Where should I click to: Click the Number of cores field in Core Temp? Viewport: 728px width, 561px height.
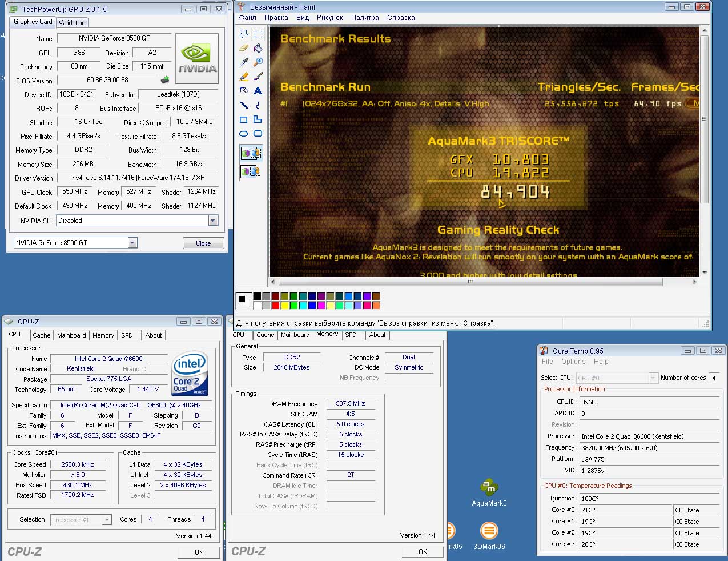tap(714, 378)
